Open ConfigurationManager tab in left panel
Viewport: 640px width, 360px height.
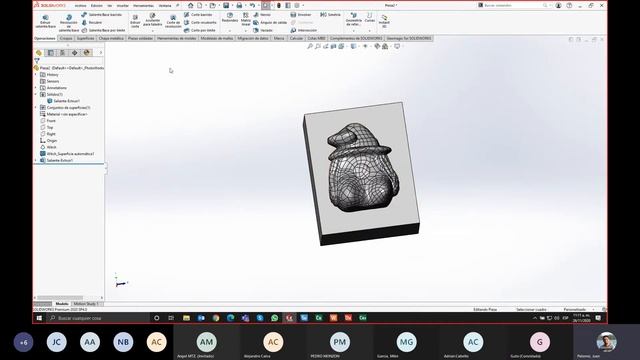(62, 53)
